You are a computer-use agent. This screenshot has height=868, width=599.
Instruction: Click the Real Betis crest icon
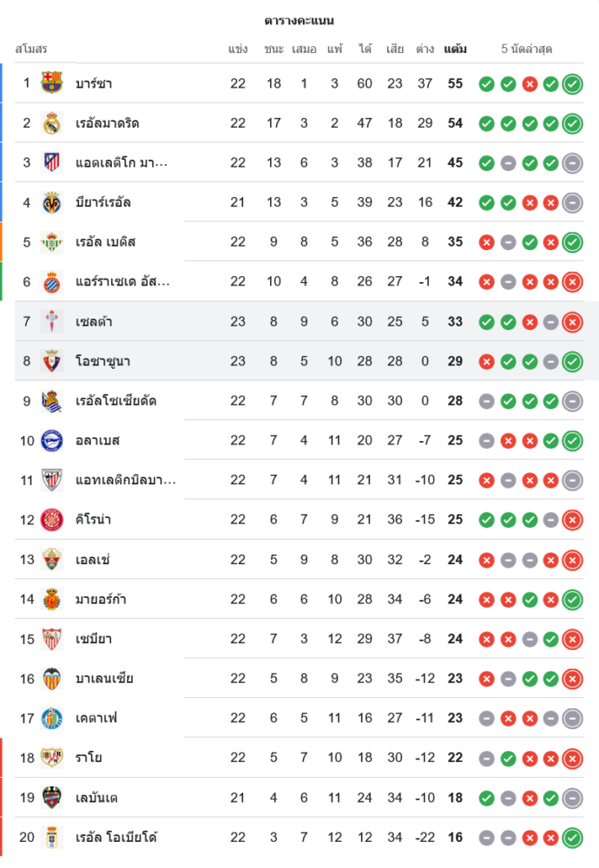[x=52, y=242]
